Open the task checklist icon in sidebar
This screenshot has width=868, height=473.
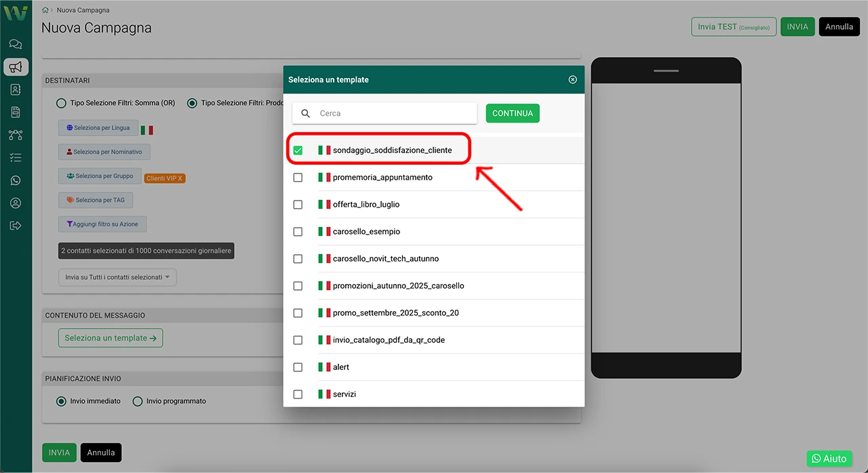[x=16, y=157]
